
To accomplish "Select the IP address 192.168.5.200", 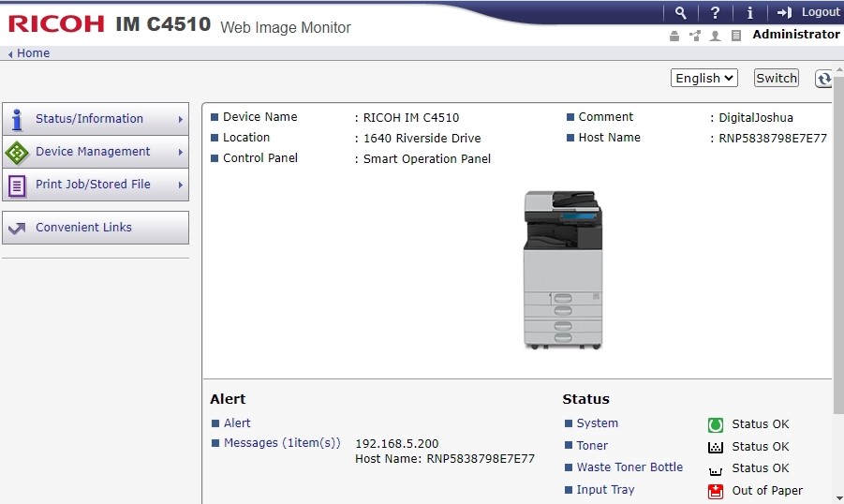I will [x=396, y=444].
